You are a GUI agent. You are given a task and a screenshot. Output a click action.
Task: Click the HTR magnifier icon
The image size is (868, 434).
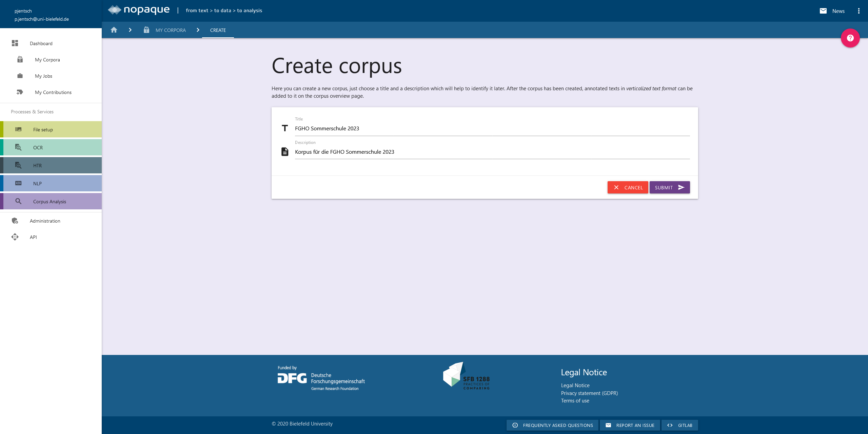pos(18,165)
